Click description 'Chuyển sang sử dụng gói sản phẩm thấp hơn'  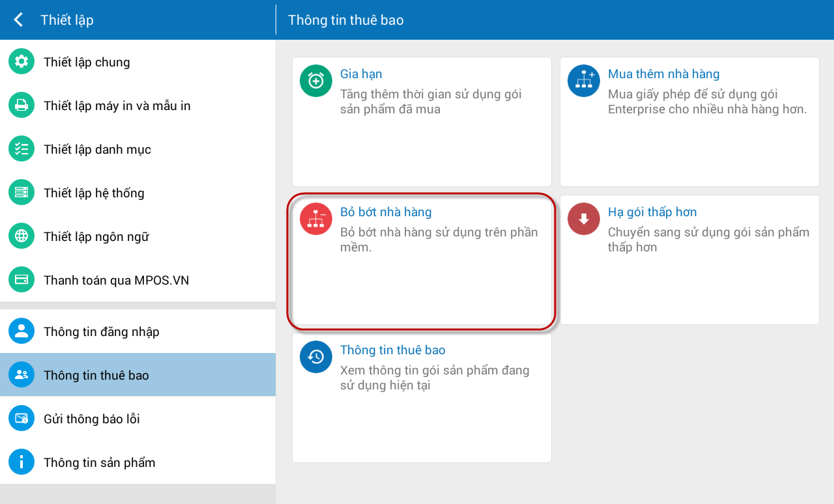(709, 240)
